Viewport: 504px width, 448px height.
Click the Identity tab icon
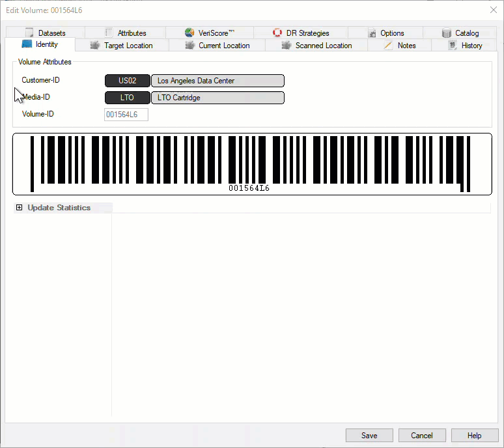tap(27, 44)
